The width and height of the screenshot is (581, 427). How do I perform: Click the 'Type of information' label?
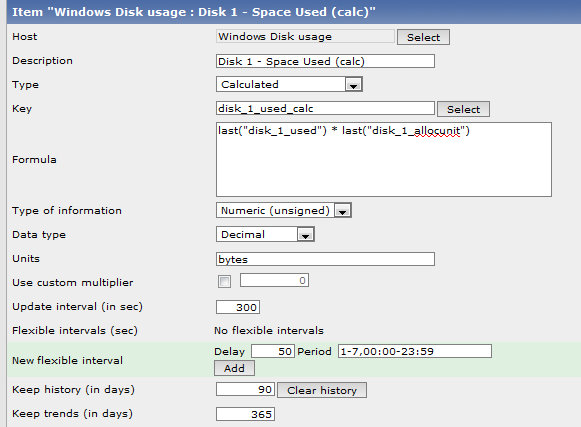coord(67,211)
